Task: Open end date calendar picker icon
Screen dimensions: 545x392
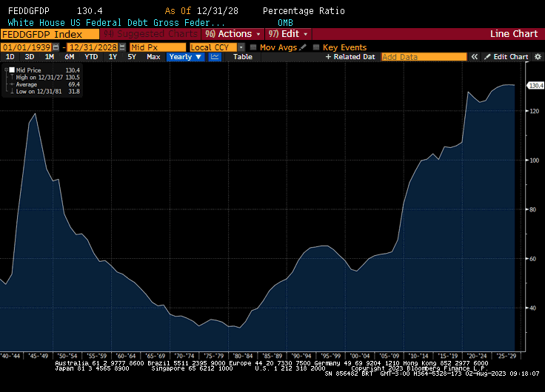Action: click(122, 47)
